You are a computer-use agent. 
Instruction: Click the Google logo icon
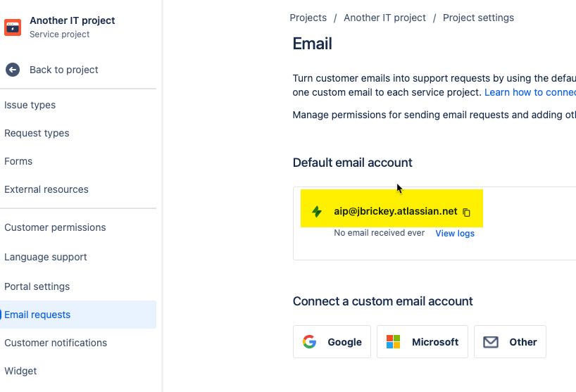(309, 342)
